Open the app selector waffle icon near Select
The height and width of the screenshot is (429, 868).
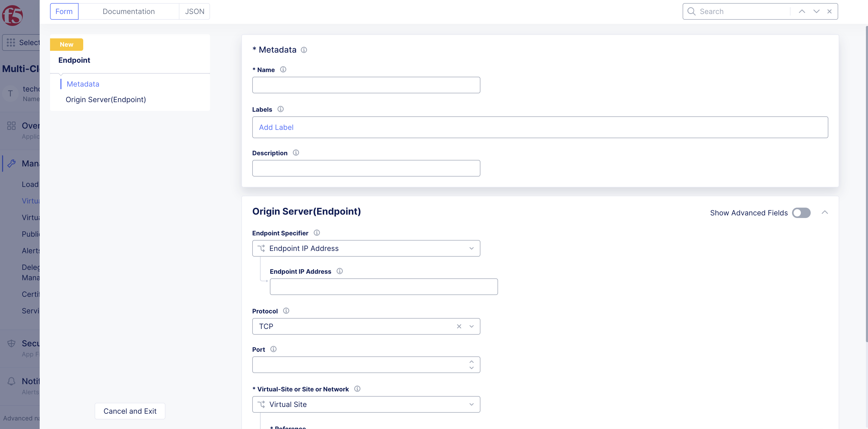pyautogui.click(x=11, y=43)
